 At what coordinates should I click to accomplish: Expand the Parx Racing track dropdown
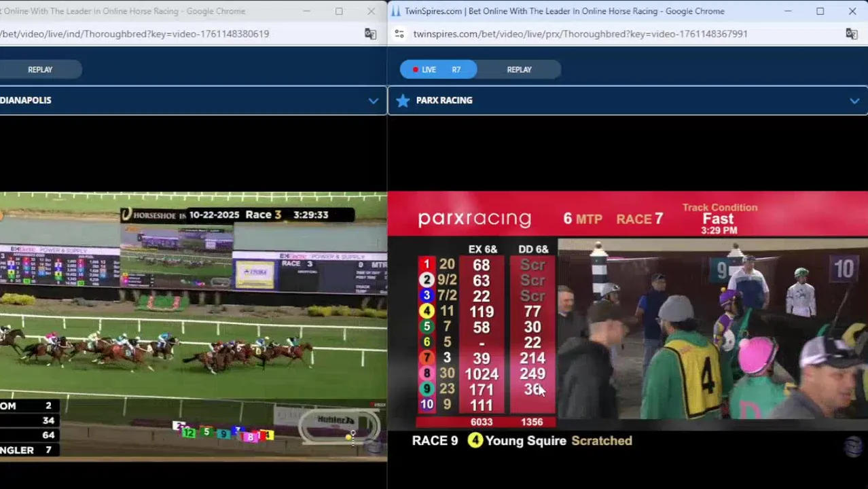tap(854, 101)
